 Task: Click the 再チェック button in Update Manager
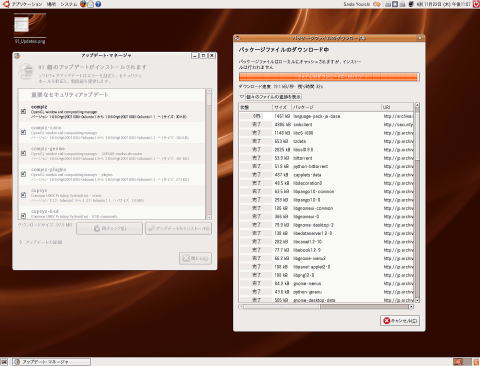(x=110, y=229)
